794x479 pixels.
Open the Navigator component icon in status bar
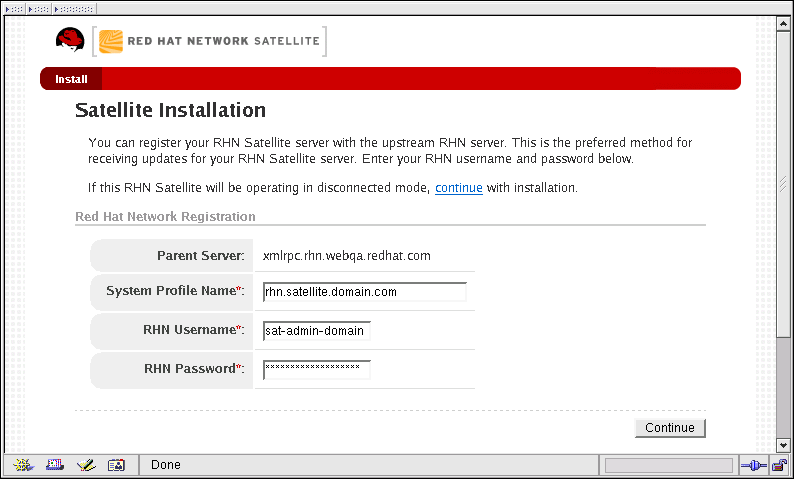point(24,465)
